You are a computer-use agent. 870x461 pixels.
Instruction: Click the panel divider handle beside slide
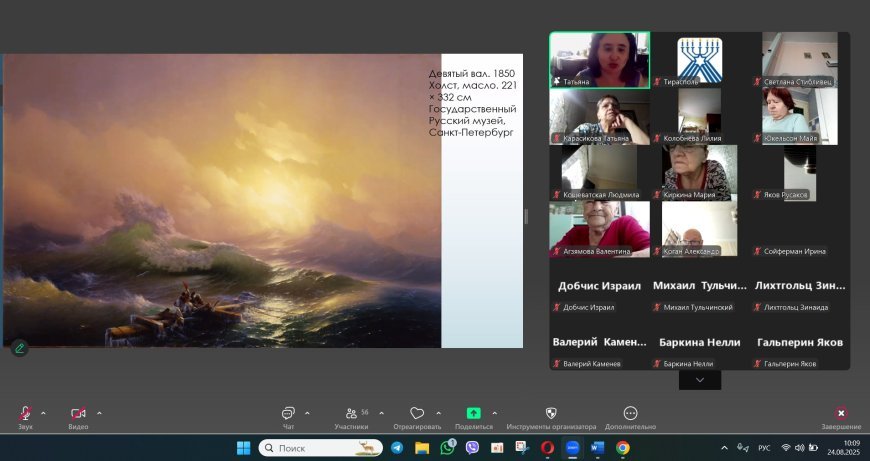point(526,216)
